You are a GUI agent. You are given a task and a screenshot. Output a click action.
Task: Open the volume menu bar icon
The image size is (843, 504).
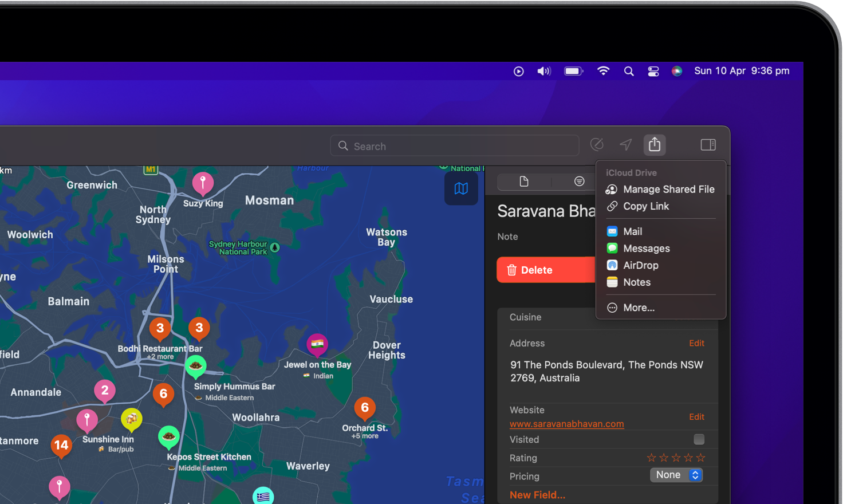click(543, 71)
